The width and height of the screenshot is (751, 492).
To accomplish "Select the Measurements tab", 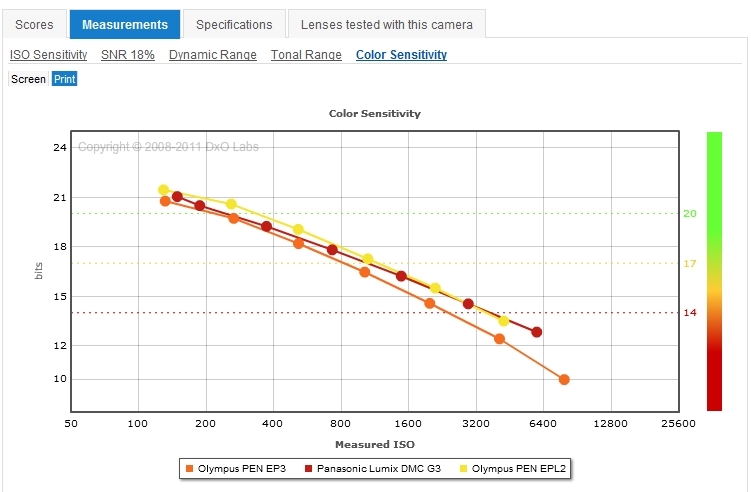I will (125, 24).
